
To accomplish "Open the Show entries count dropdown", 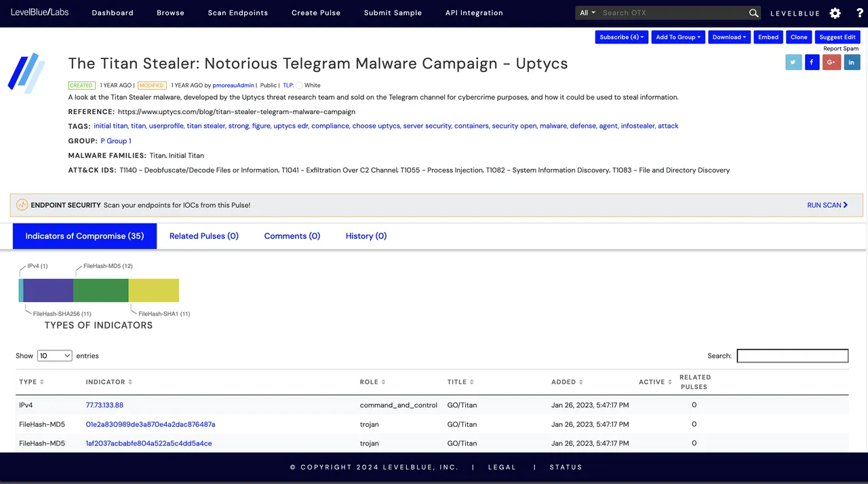I will 54,356.
